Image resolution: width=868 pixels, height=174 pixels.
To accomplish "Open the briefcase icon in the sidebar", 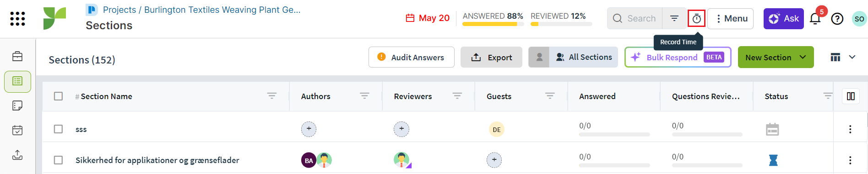I will tap(17, 56).
